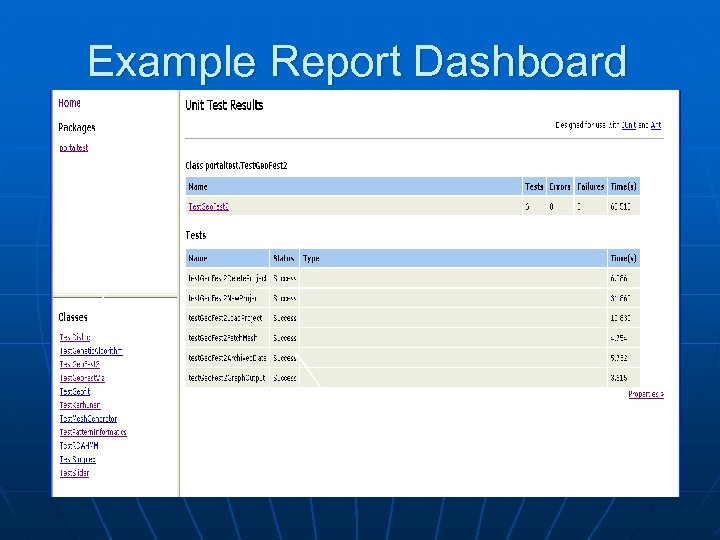Click the Classes heading in sidebar
Image resolution: width=720 pixels, height=540 pixels.
pos(73,317)
